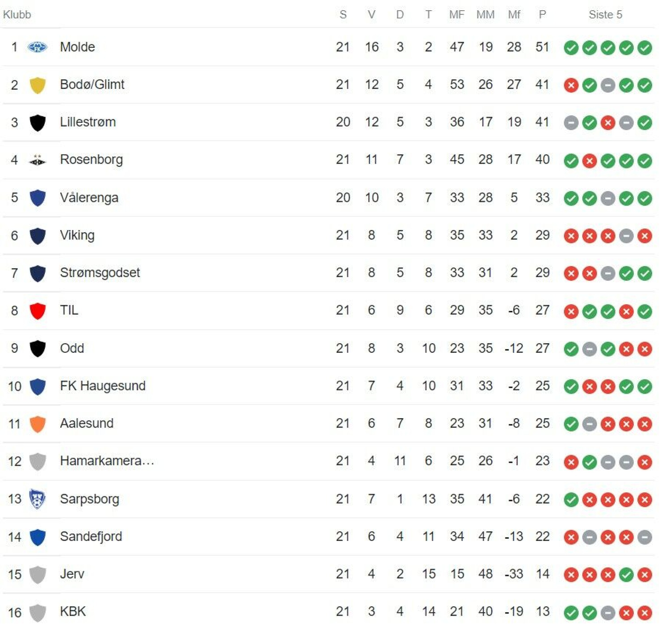Open the Lillestrøm team link
Viewport: 672px width, 635px height.
[88, 122]
